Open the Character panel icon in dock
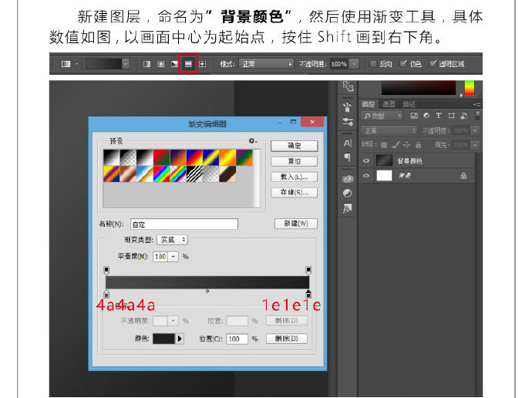Image resolution: width=532 pixels, height=398 pixels. [347, 143]
